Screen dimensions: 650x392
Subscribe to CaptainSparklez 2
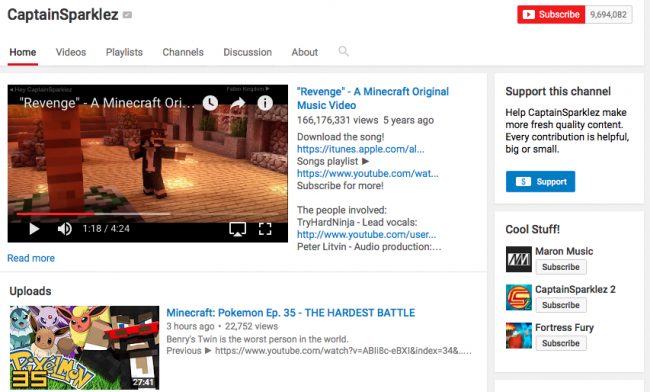coord(561,305)
